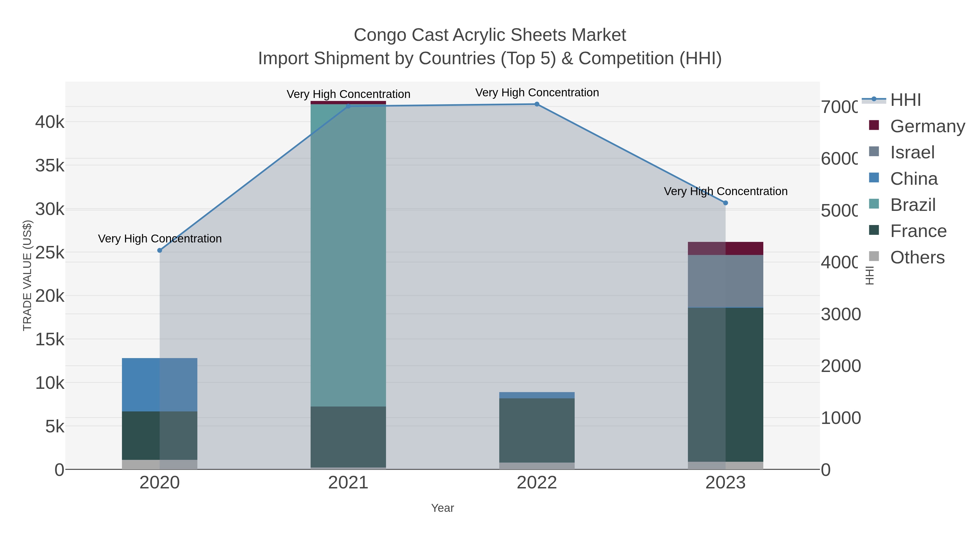
Task: Click the 1000 right-axis tick label
Action: [x=841, y=418]
